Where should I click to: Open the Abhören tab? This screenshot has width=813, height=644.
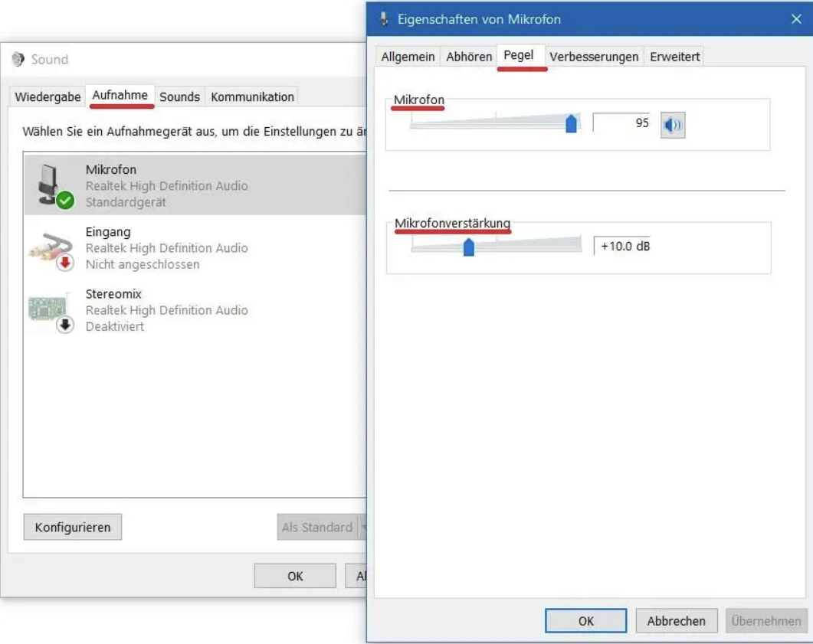click(x=469, y=57)
